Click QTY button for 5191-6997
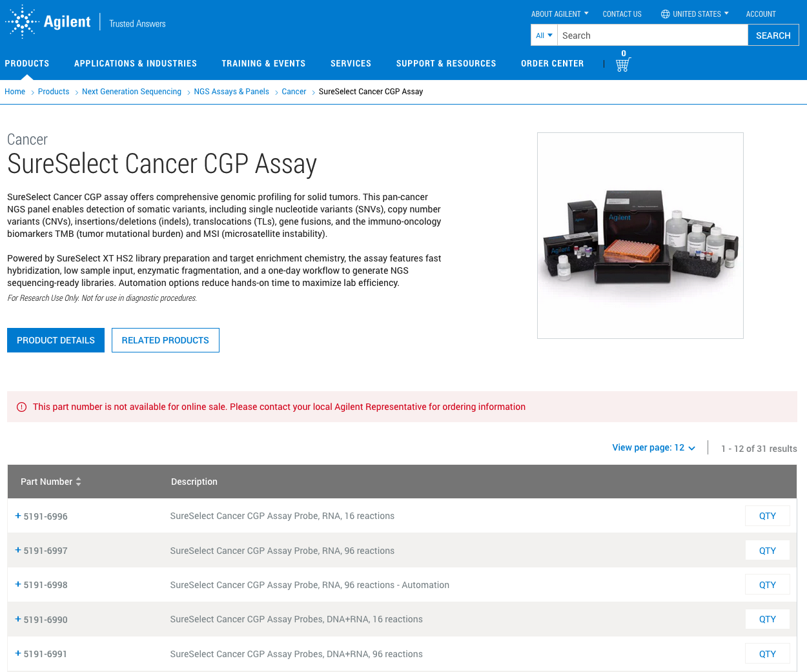Viewport: 807px width, 672px height. [767, 551]
